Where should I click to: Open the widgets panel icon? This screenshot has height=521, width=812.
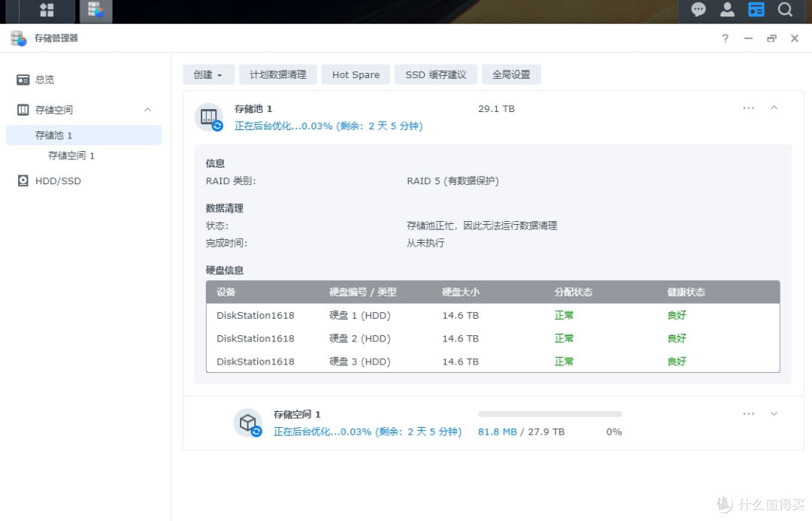pyautogui.click(x=756, y=9)
